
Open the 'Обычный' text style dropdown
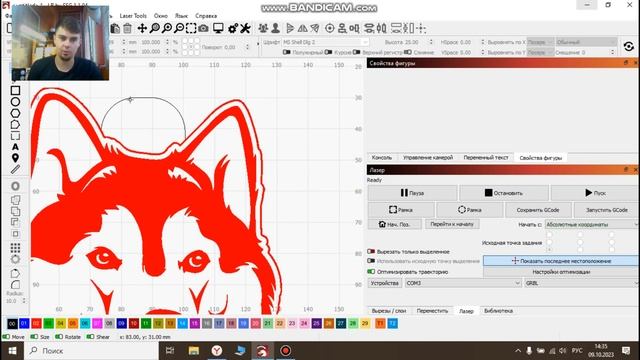586,42
